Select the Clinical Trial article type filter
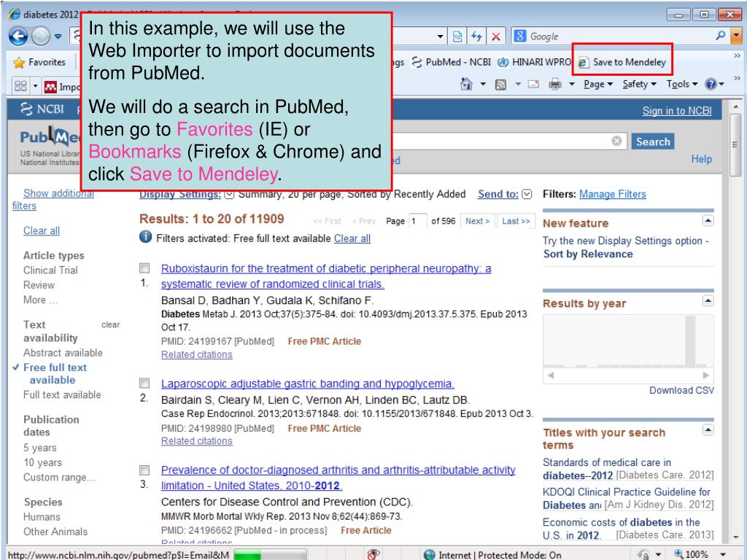The image size is (747, 560). pos(50,270)
